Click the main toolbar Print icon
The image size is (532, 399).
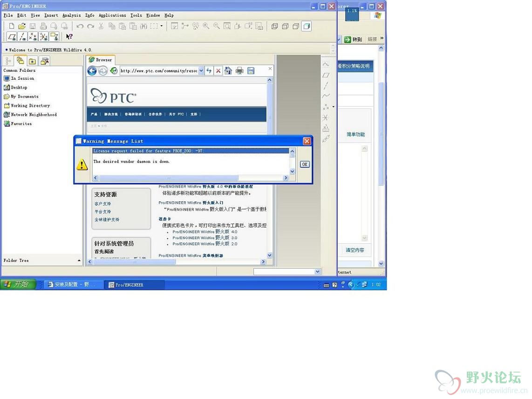tap(43, 26)
